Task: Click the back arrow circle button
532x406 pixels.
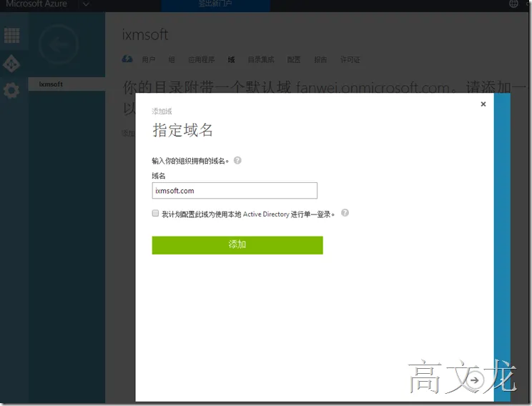Action: [x=59, y=44]
